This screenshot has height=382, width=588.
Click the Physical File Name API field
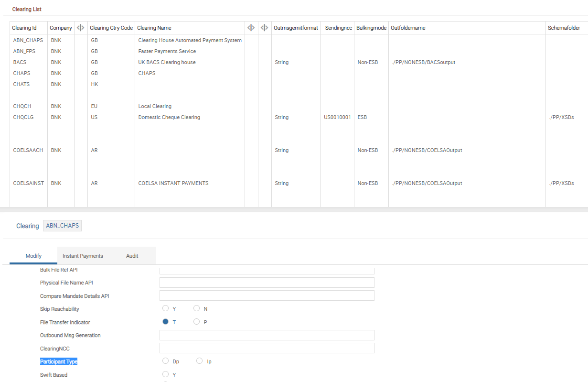(x=267, y=283)
